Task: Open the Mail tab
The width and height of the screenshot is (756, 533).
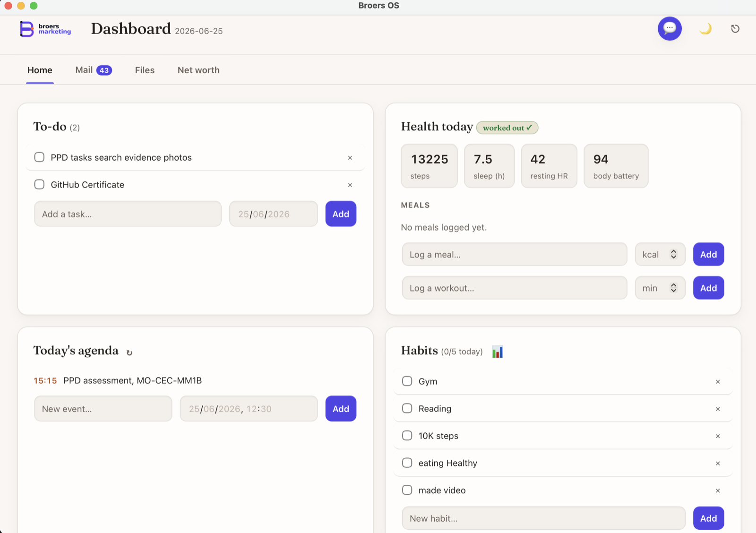Action: pos(94,70)
